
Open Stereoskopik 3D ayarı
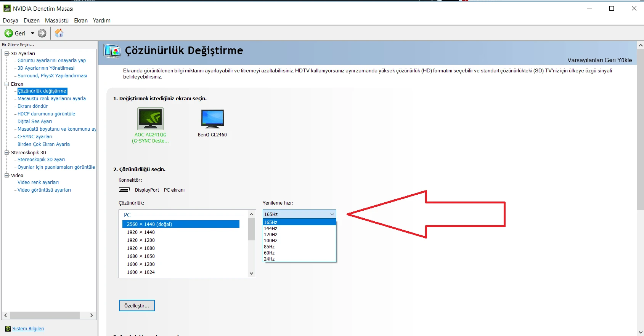(41, 160)
